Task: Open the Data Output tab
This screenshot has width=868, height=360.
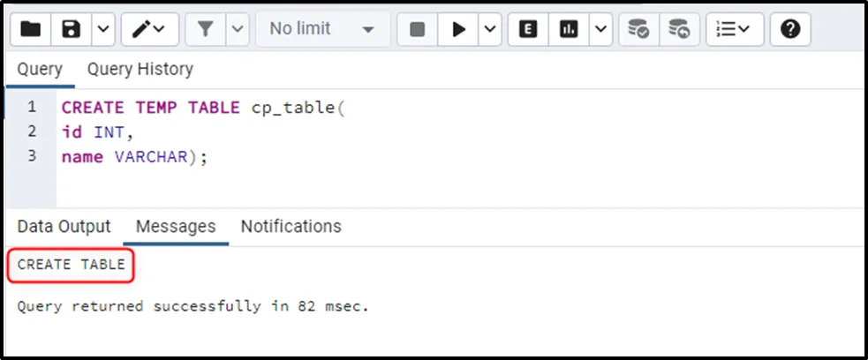Action: pyautogui.click(x=64, y=227)
